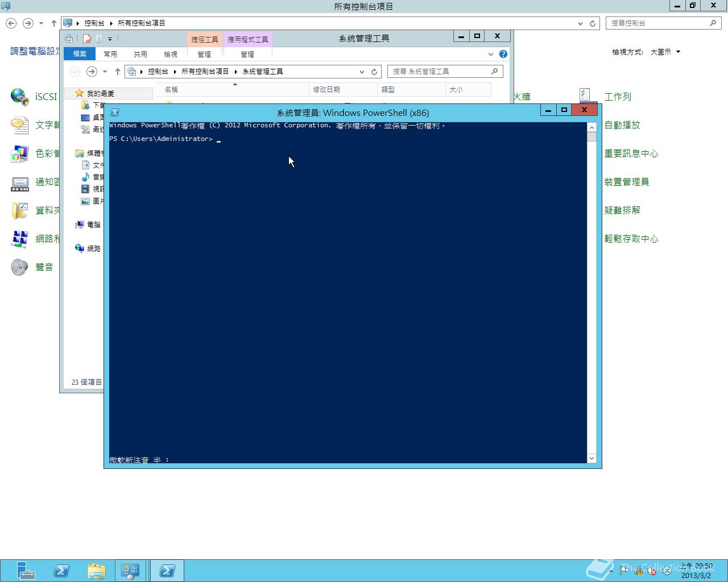
Task: Click the search magnifier in Administrative Tools
Action: pos(494,72)
